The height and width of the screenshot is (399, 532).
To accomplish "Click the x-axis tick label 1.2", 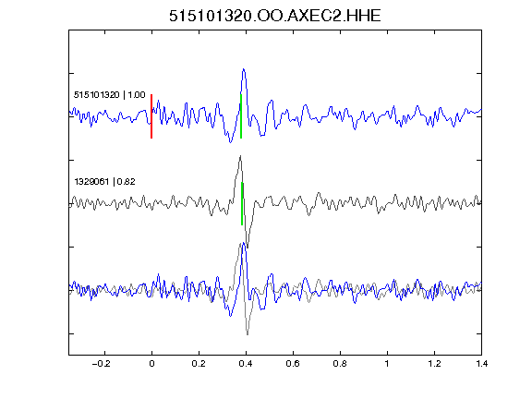I will 434,364.
